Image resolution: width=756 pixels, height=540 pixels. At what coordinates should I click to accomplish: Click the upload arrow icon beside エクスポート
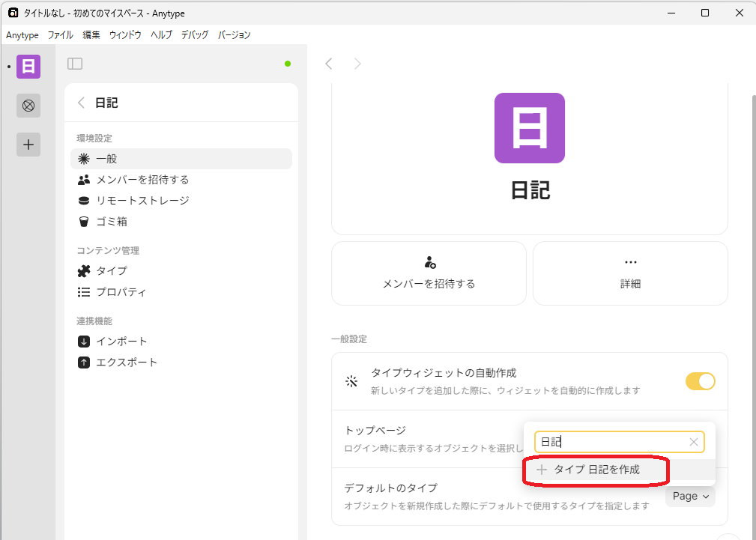click(84, 362)
